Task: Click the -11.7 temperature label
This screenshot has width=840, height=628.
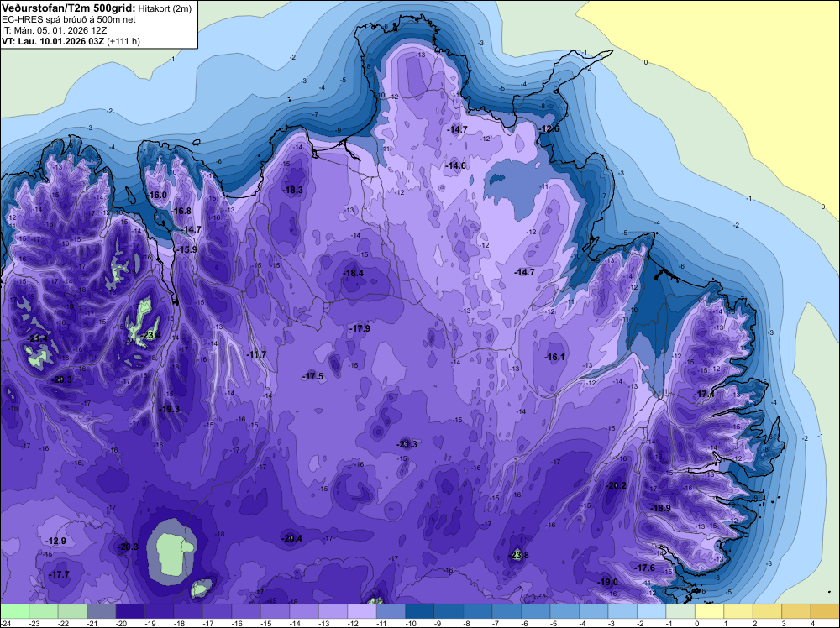Action: pyautogui.click(x=256, y=354)
